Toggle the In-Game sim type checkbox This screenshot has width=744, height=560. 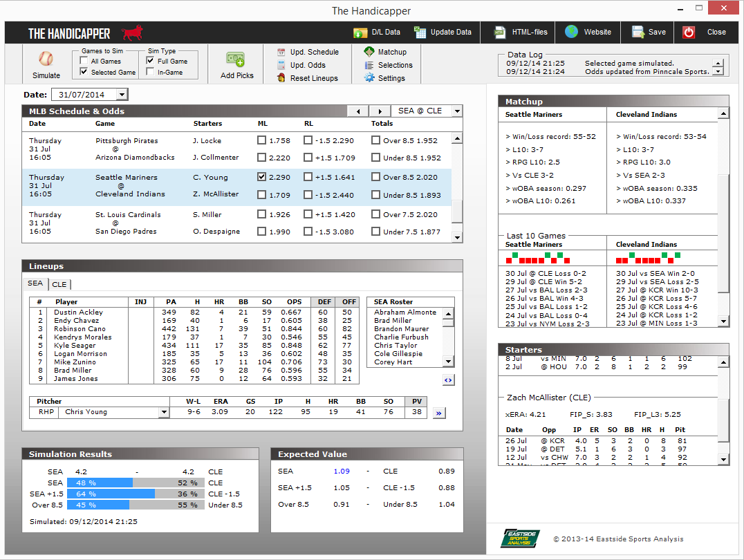point(151,72)
